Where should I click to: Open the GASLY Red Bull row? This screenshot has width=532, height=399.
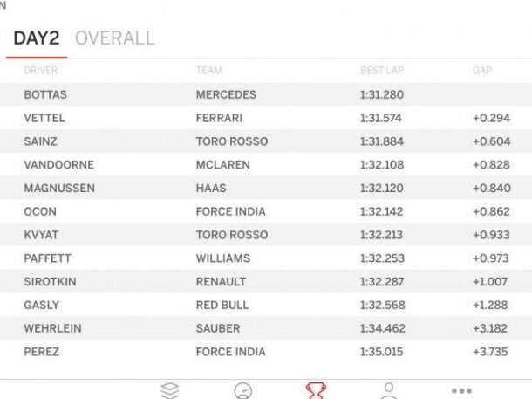coord(266,305)
